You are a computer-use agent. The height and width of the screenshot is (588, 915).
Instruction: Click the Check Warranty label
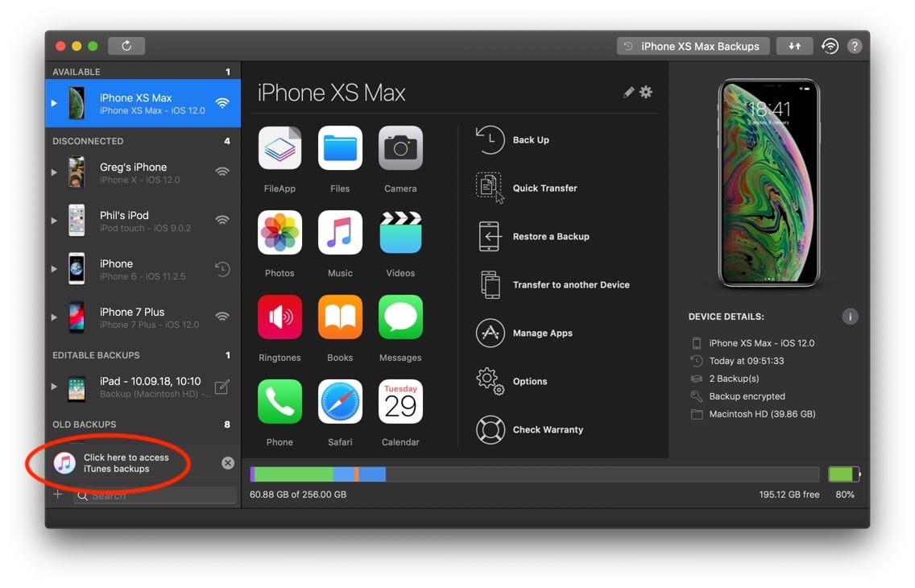(x=548, y=430)
